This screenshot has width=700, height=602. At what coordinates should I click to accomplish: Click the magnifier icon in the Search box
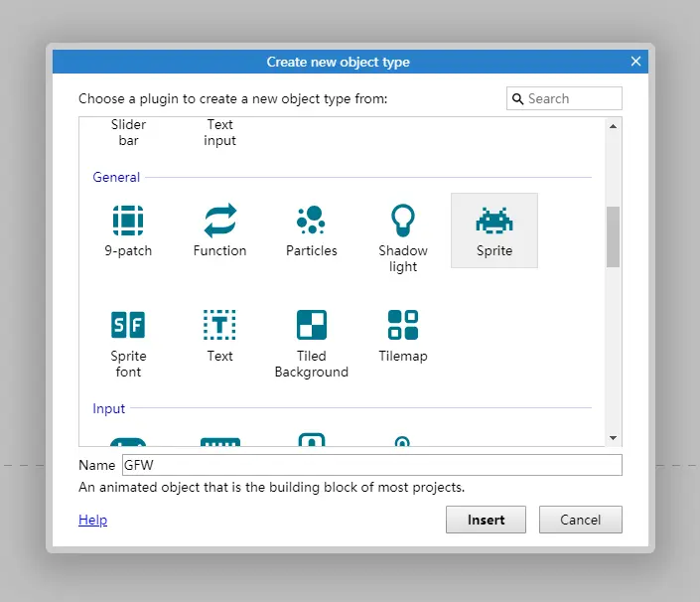pos(517,98)
